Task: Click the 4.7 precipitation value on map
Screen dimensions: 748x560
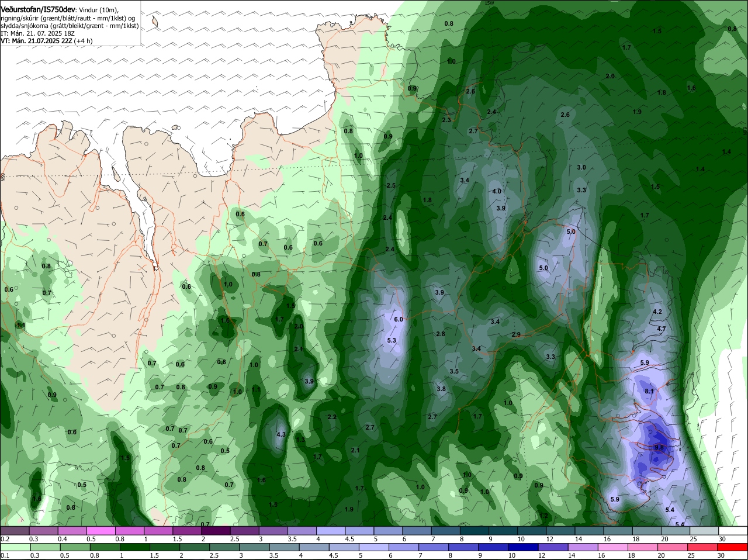Action: coord(662,329)
